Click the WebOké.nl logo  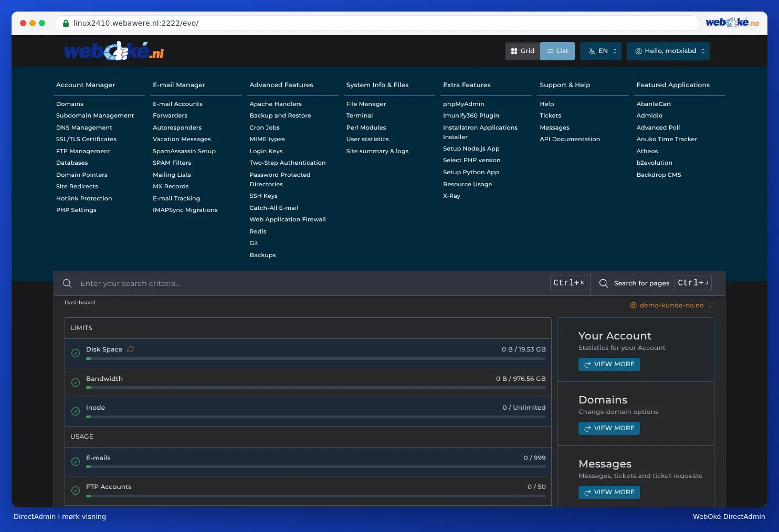tap(114, 51)
